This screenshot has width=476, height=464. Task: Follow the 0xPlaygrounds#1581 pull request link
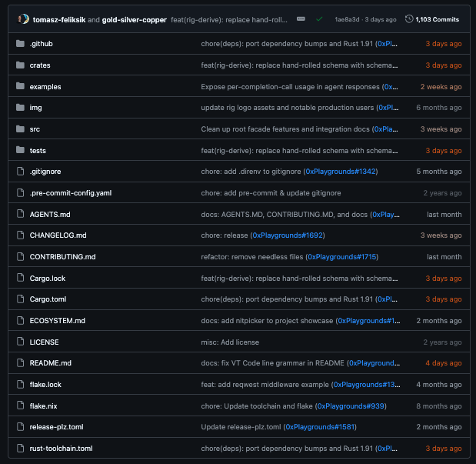[320, 427]
